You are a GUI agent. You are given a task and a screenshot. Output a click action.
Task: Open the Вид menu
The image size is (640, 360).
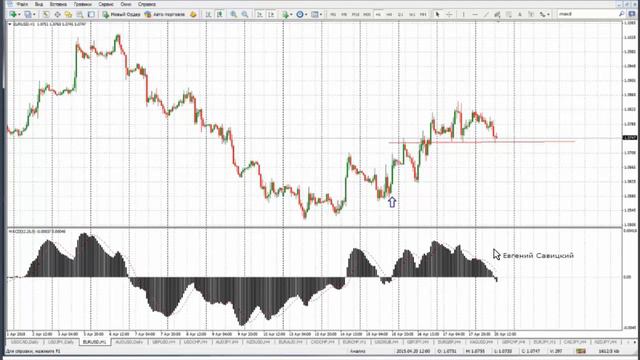click(39, 4)
